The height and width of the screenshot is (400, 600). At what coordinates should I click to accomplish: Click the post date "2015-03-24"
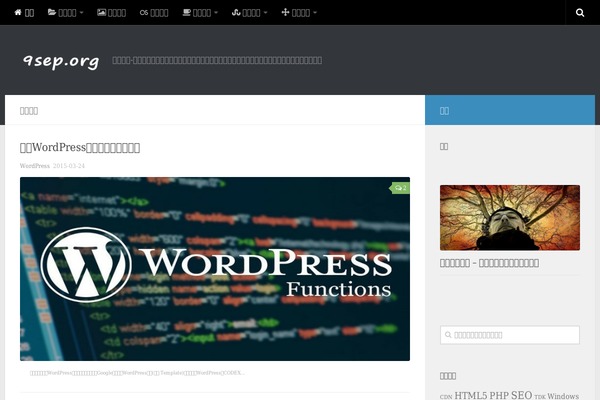point(69,166)
